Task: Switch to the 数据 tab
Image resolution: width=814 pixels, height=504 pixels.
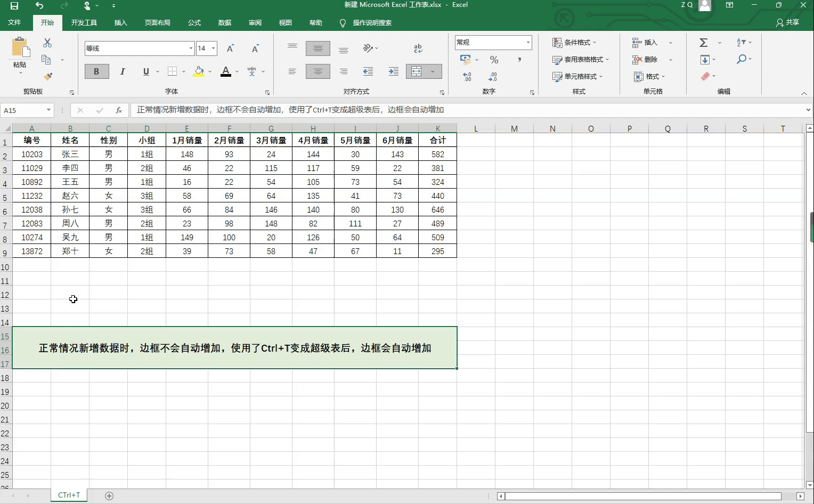Action: [225, 23]
